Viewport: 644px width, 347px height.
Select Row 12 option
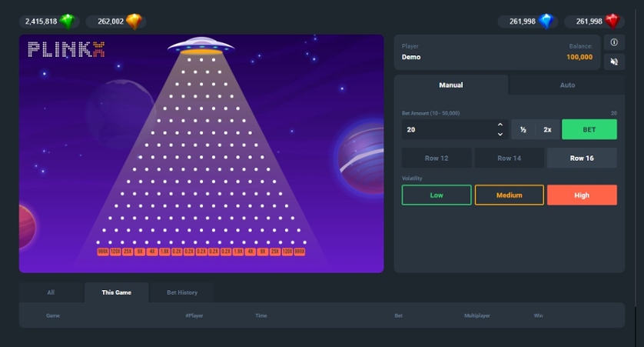(x=437, y=158)
